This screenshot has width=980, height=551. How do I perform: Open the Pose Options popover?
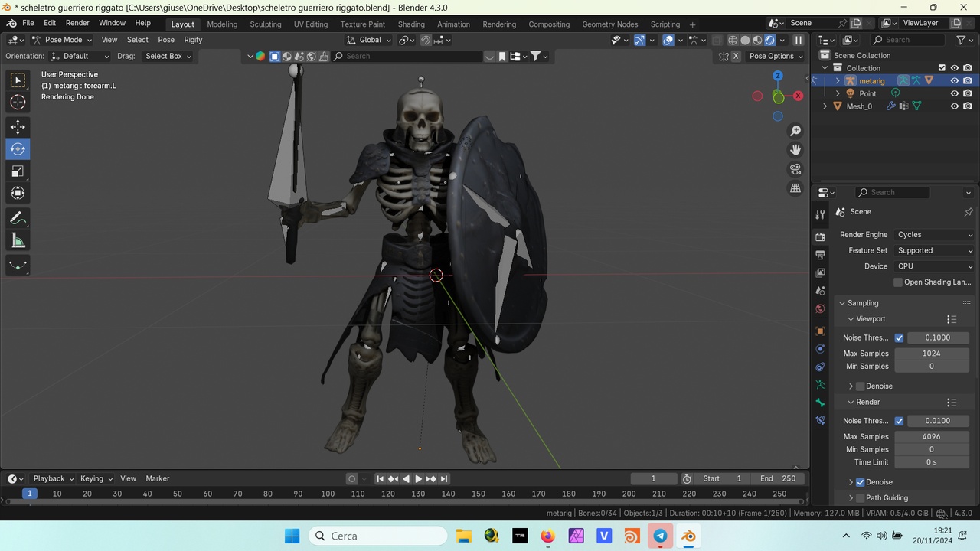pyautogui.click(x=776, y=56)
